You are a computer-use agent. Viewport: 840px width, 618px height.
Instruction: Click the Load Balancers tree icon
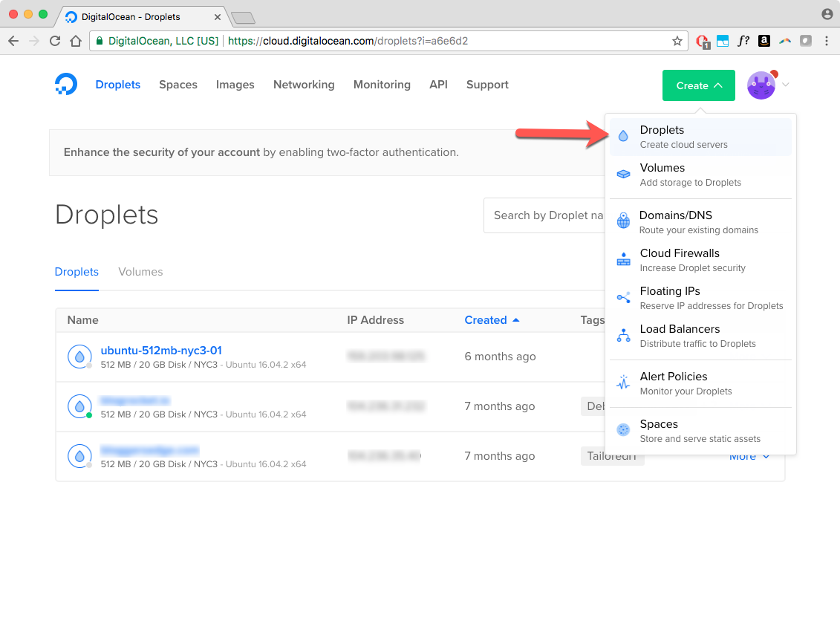(x=624, y=335)
